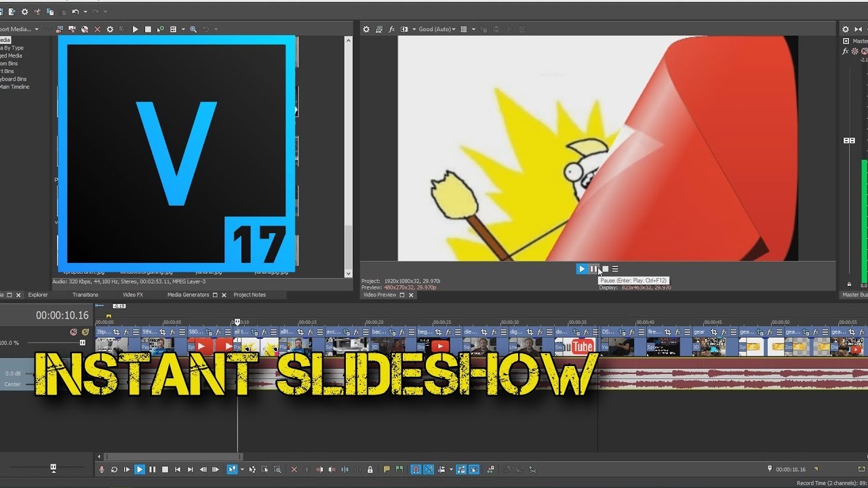868x488 pixels.
Task: Click Stop button under video preview
Action: [605, 269]
